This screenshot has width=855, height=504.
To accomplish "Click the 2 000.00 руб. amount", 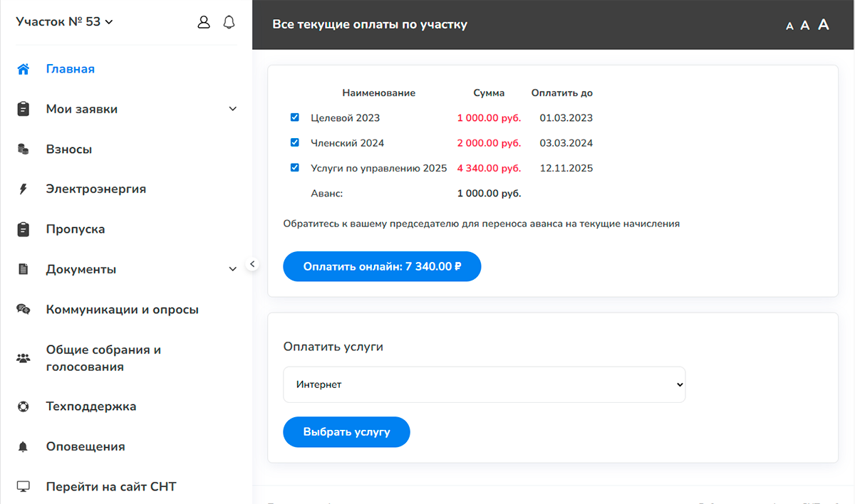I will point(489,143).
